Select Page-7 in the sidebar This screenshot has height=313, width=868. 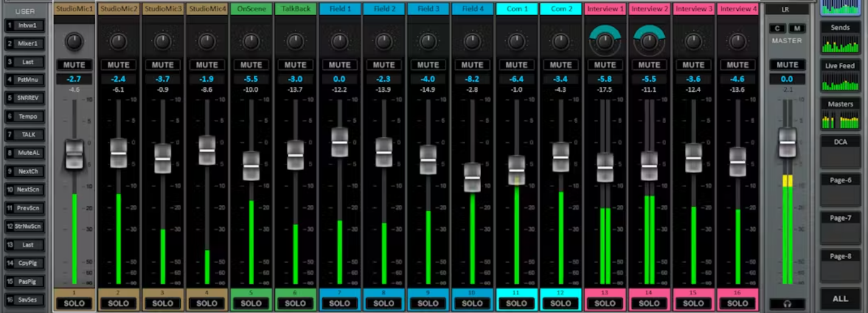pos(840,228)
